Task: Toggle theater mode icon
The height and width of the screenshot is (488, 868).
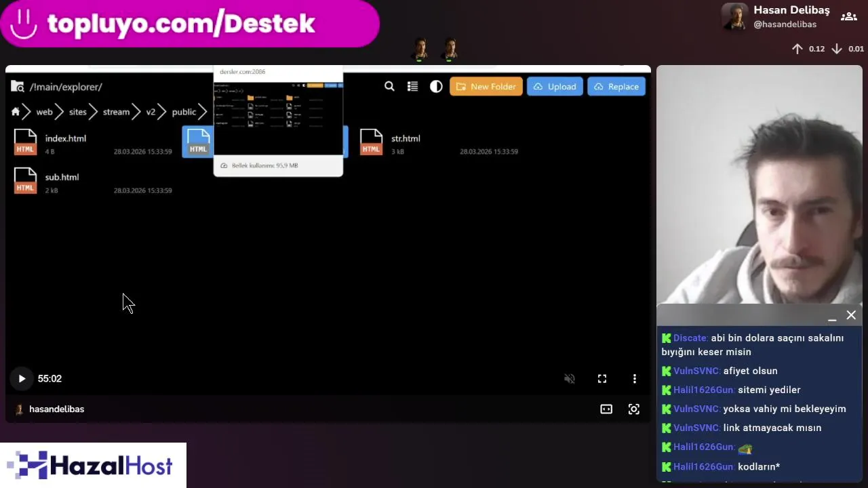Action: [x=606, y=409]
